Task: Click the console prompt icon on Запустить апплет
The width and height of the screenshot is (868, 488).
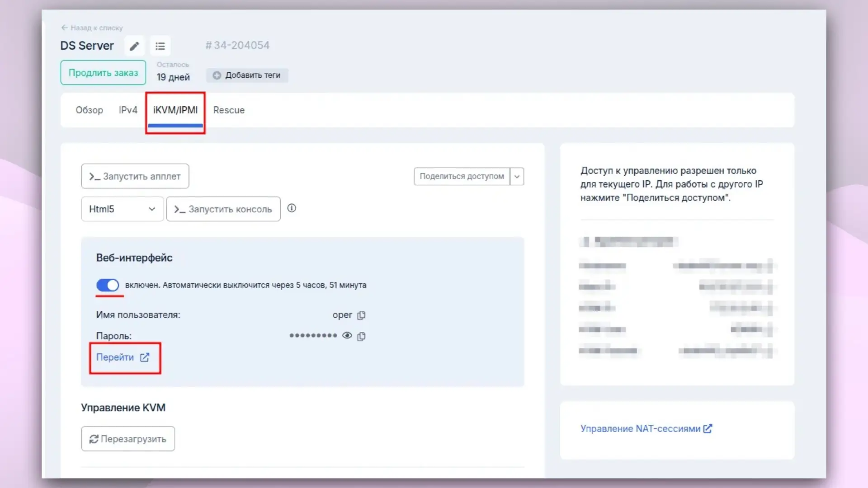Action: click(95, 176)
